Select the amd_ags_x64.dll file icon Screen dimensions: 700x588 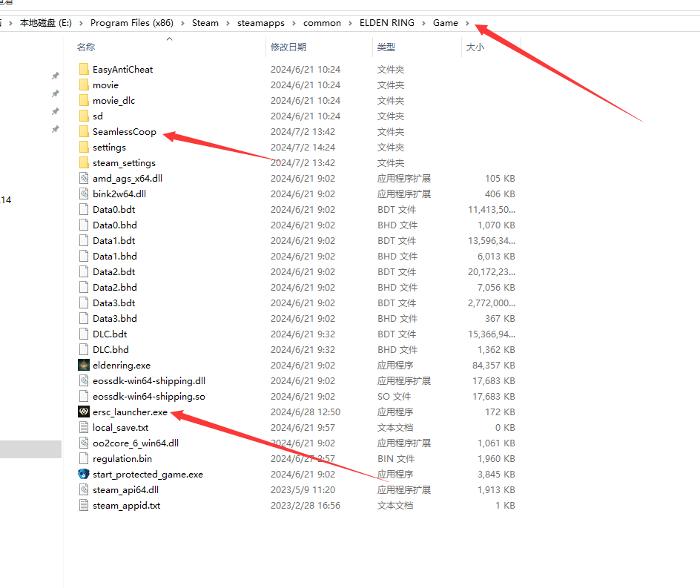pos(84,179)
